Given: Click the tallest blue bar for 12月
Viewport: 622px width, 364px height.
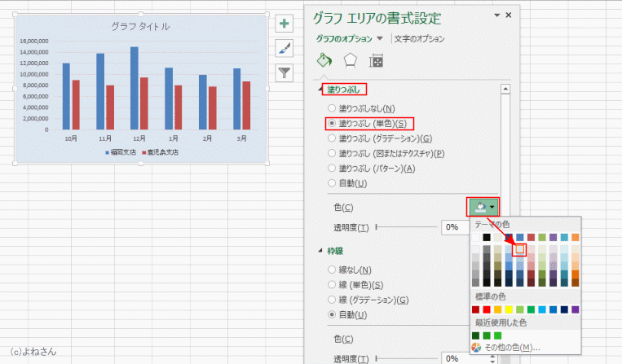Looking at the screenshot, I should tap(135, 88).
